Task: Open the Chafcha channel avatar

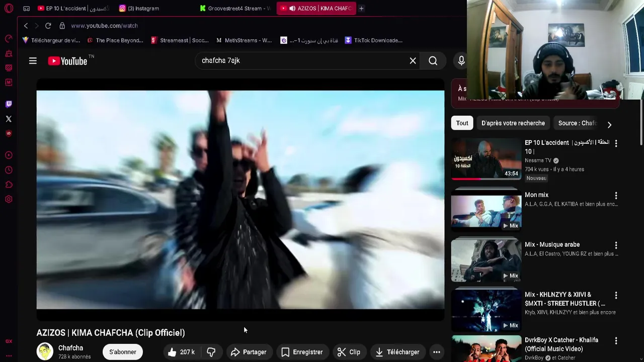Action: coord(45,351)
